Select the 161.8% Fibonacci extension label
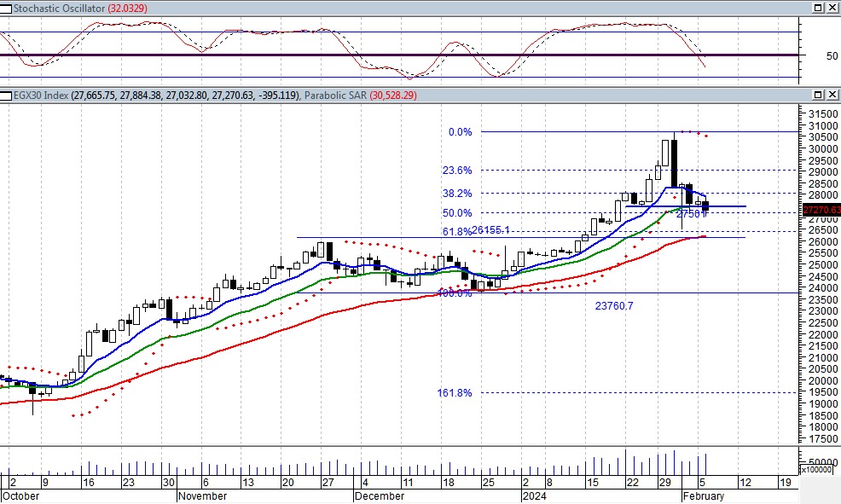 tap(455, 393)
